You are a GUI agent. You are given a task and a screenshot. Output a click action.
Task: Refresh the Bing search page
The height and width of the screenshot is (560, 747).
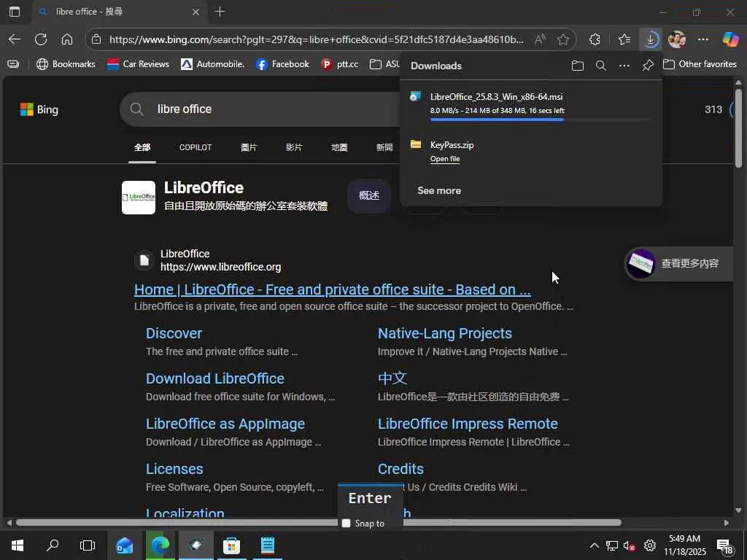pyautogui.click(x=41, y=39)
